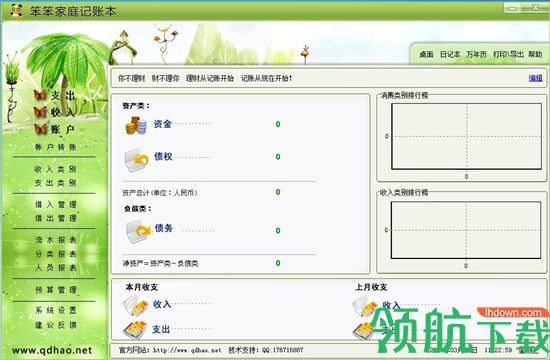
Task: Open 分类报表 in the sidebar
Action: coord(56,254)
